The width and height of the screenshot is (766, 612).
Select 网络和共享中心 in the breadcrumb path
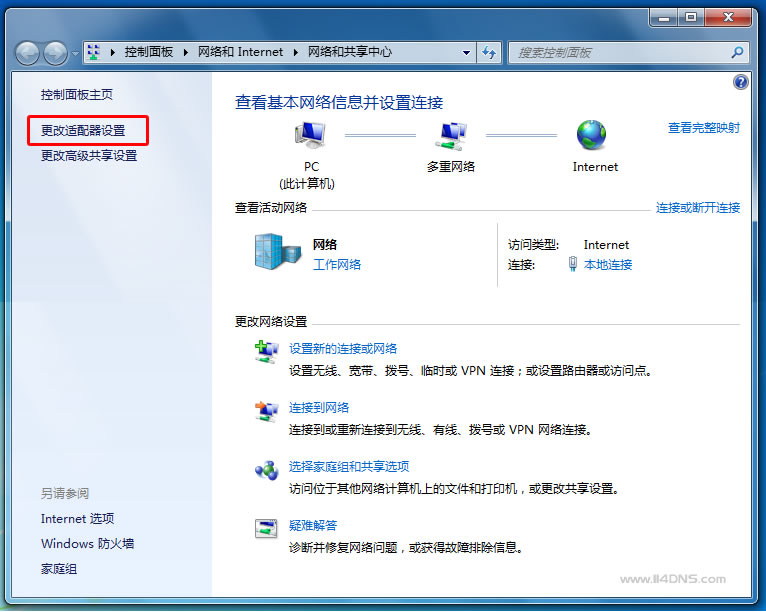[x=349, y=52]
